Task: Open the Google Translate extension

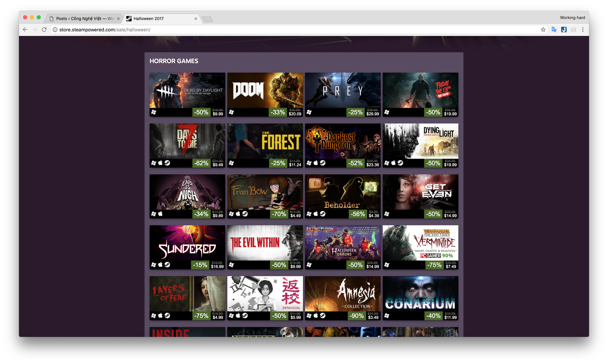Action: click(554, 30)
